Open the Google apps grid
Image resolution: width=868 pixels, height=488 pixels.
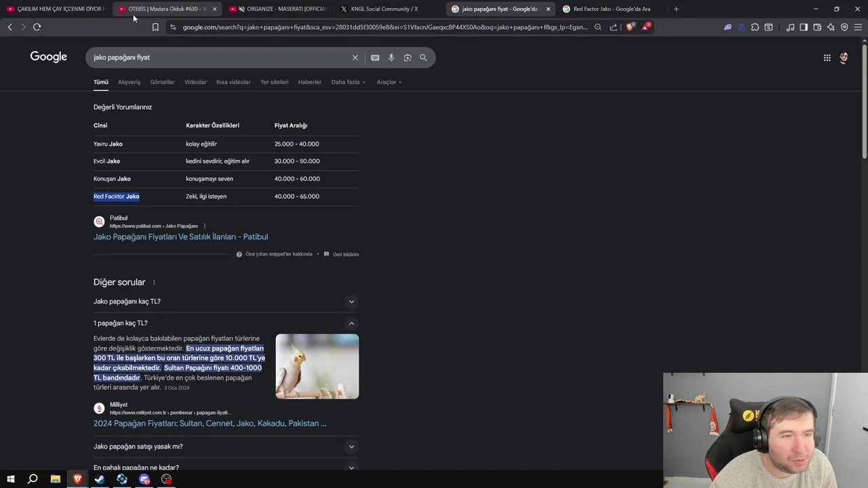point(827,58)
